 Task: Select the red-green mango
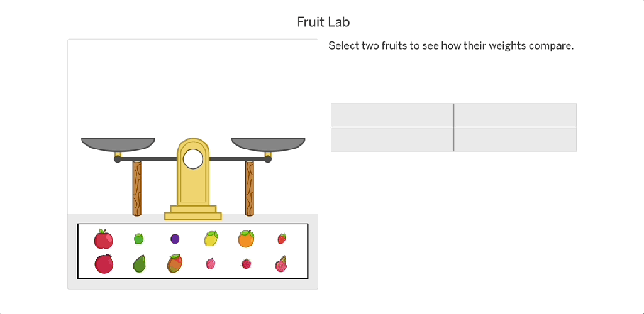pos(175,264)
